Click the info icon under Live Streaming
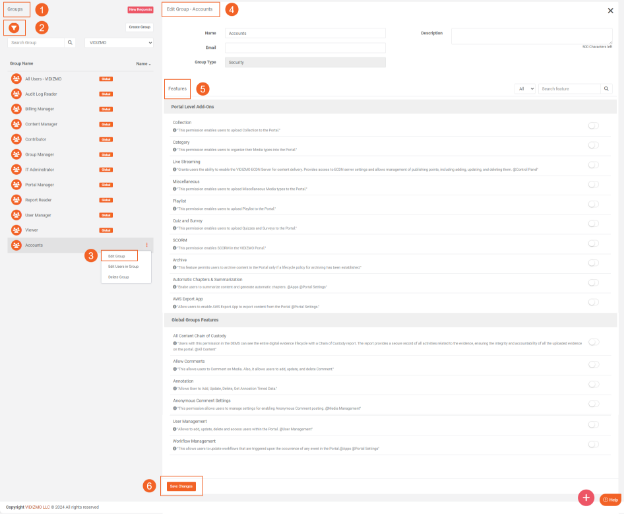Image resolution: width=624 pixels, height=514 pixels. 175,168
